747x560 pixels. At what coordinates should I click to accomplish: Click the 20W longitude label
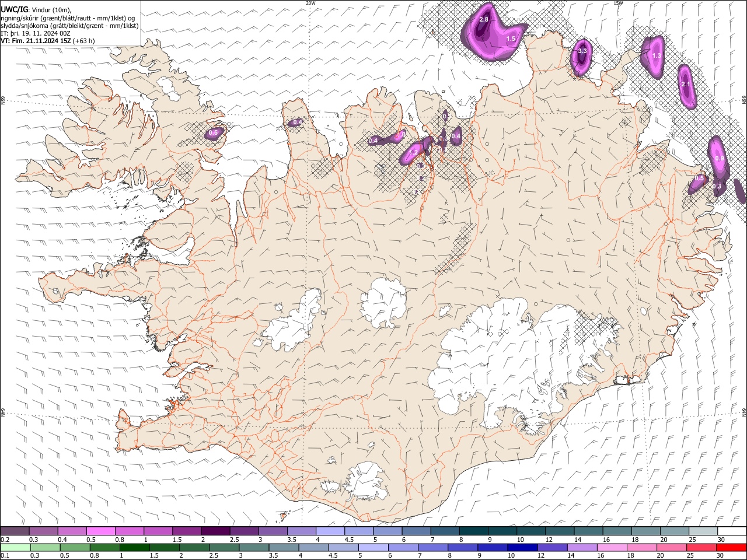coord(310,3)
